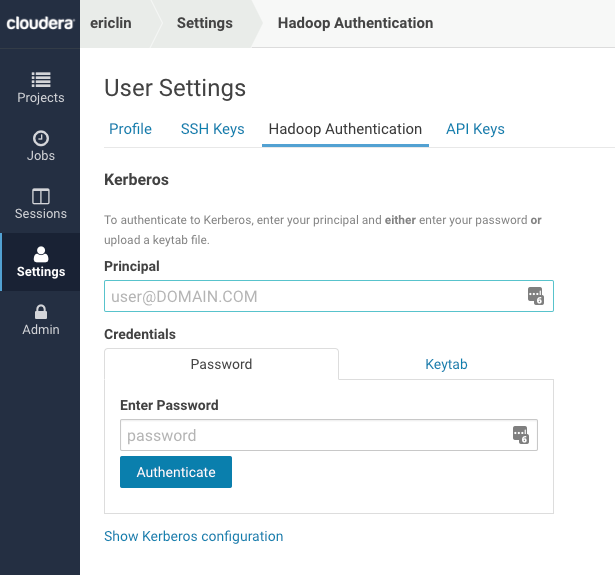Screen dimensions: 615x575
Task: Select the Password credentials tab
Action: click(221, 364)
